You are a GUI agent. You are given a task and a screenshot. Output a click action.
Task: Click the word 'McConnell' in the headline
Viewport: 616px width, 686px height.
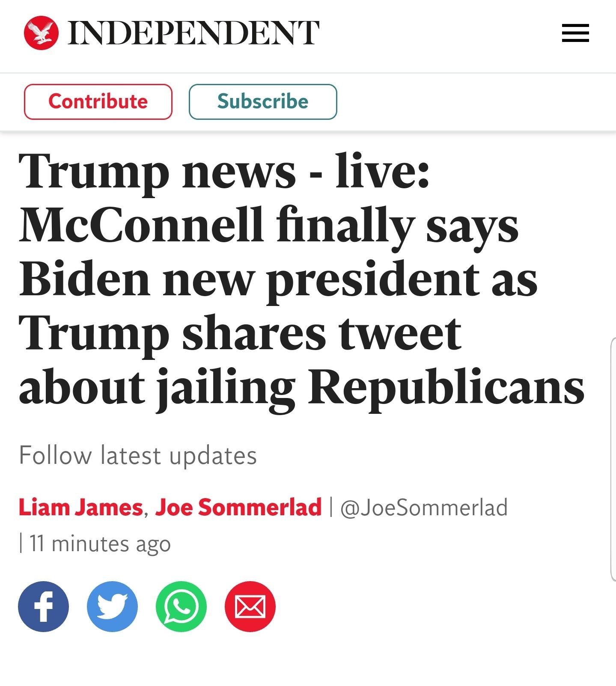140,225
